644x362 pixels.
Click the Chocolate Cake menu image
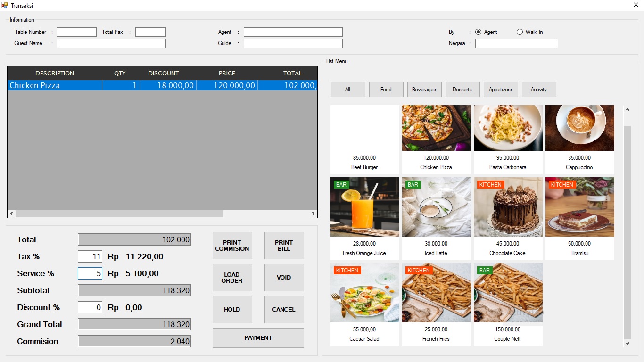pos(508,207)
